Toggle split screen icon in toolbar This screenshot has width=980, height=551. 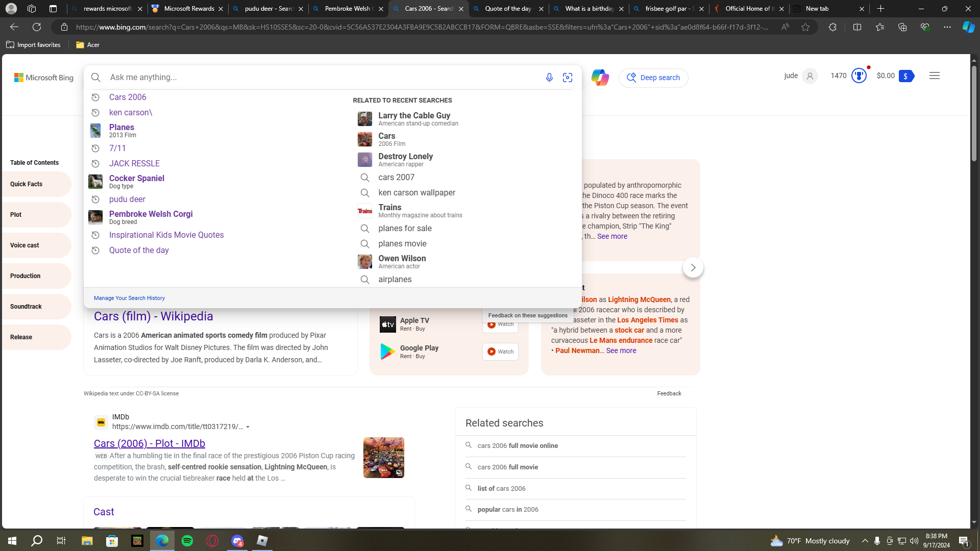(857, 27)
